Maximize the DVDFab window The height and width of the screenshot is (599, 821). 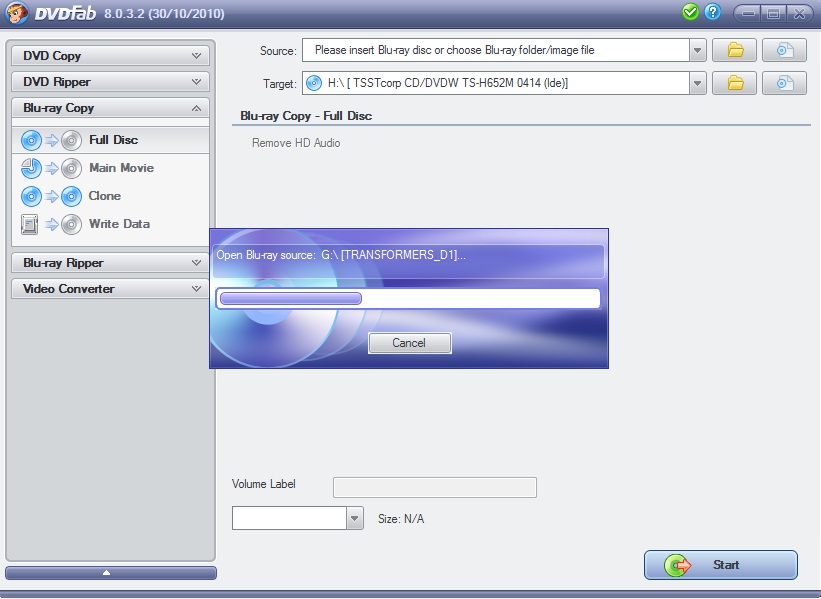773,13
